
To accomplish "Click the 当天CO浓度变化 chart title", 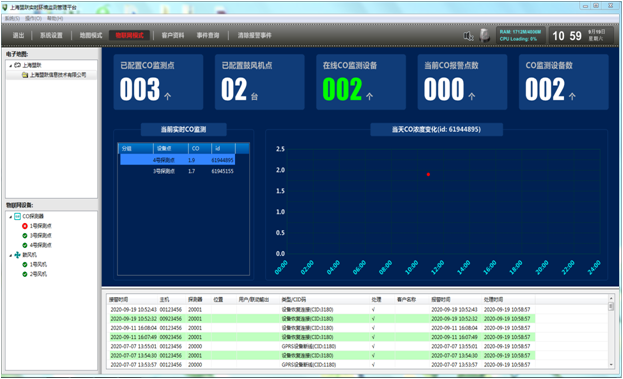I will [436, 130].
